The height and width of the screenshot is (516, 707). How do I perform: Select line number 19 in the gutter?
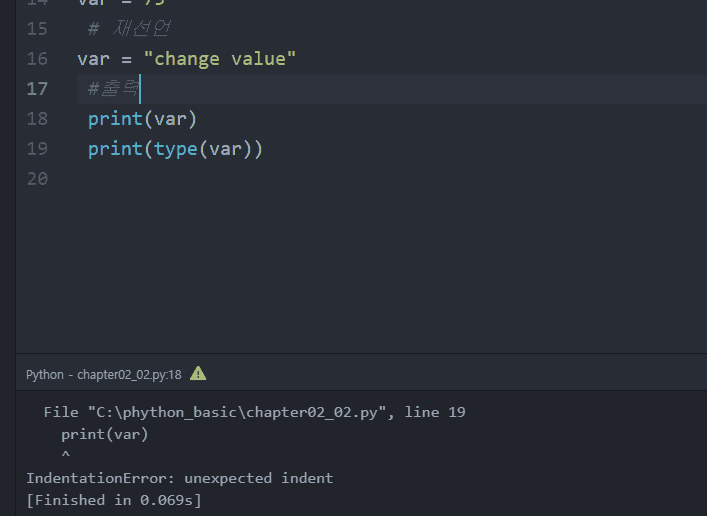click(37, 149)
